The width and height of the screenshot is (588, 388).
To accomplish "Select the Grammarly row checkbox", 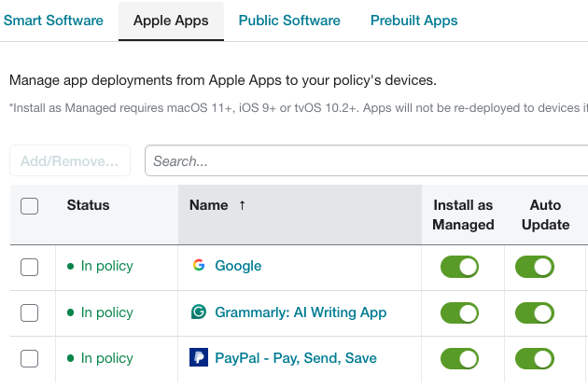I will 29,313.
